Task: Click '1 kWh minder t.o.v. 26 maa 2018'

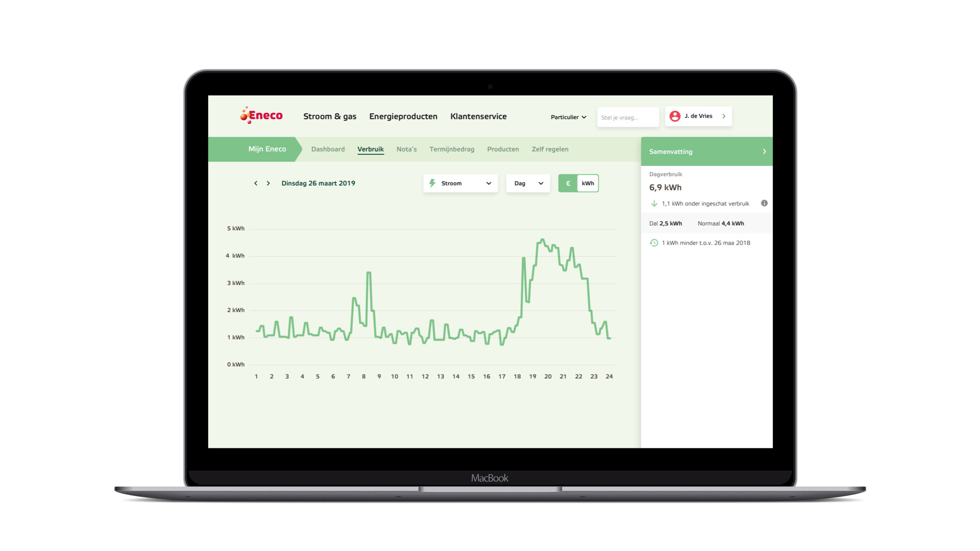Action: pyautogui.click(x=706, y=243)
